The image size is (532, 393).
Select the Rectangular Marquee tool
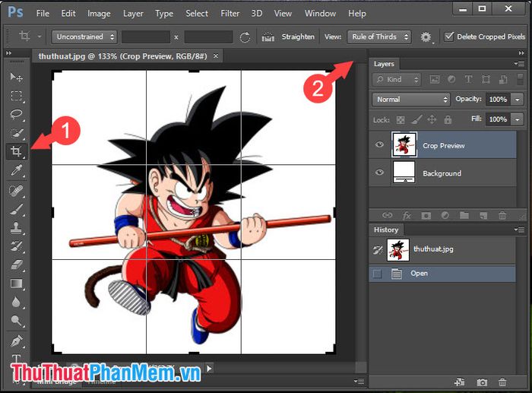16,96
